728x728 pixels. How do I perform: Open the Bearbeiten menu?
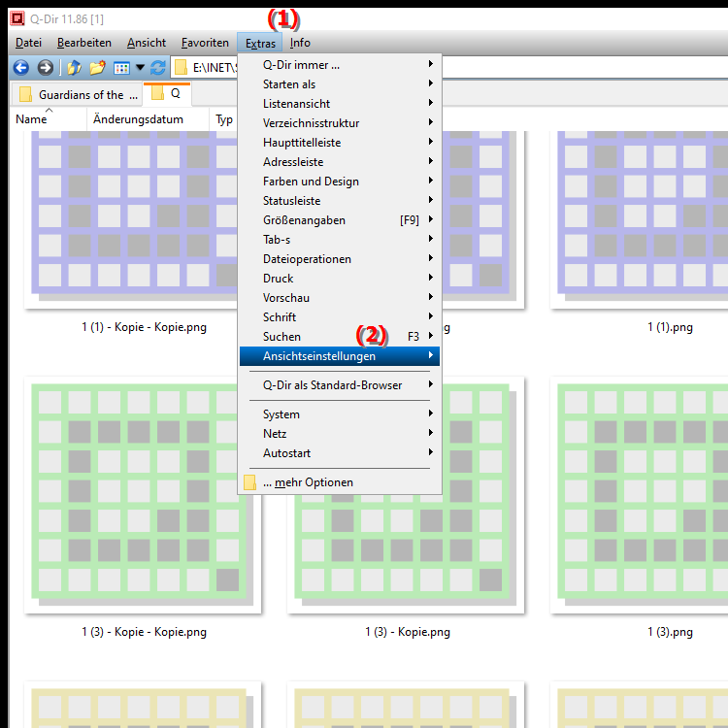[84, 43]
